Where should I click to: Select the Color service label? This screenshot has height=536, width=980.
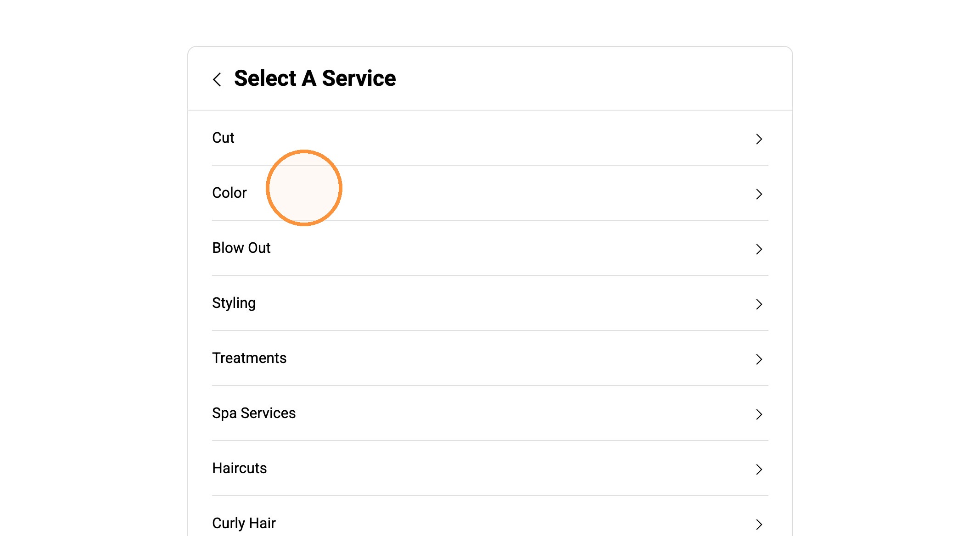pyautogui.click(x=229, y=193)
